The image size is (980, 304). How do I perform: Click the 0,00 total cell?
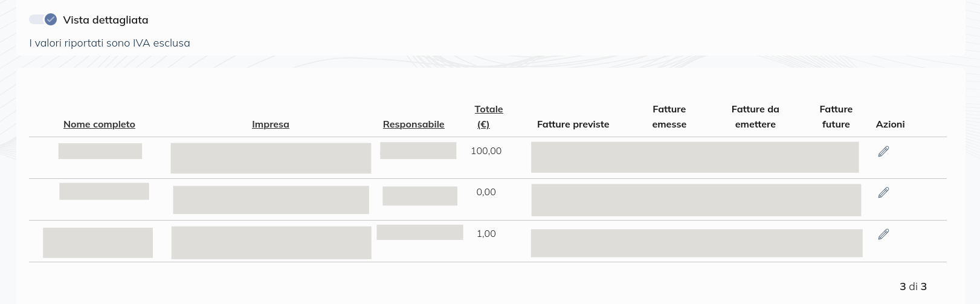[486, 192]
